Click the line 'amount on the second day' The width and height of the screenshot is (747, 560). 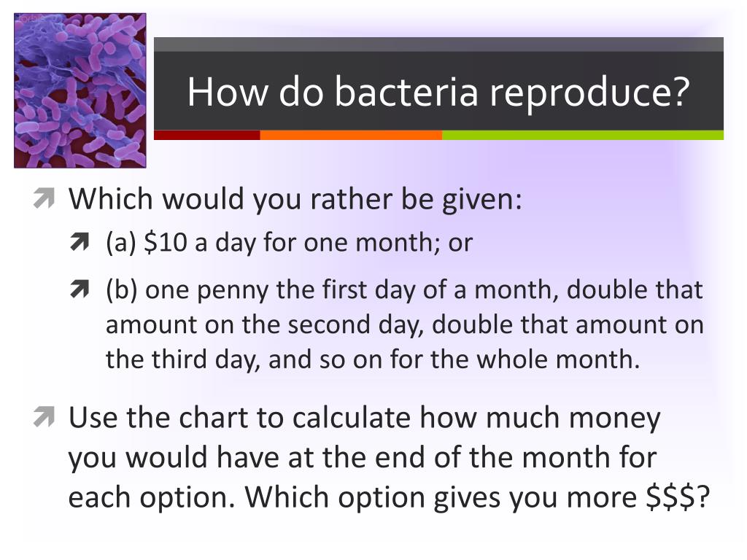(404, 324)
